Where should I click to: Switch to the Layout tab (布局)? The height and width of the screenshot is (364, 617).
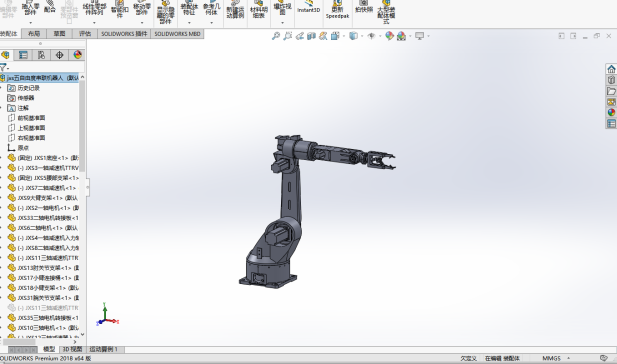tap(34, 34)
